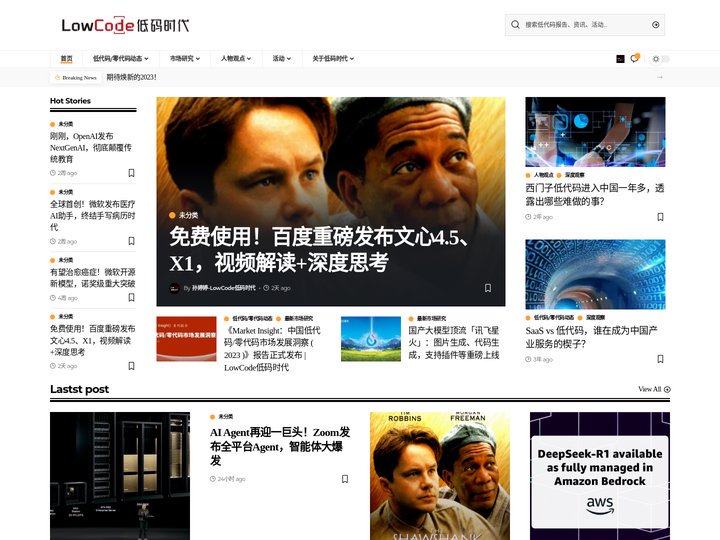The height and width of the screenshot is (540, 720).
Task: Open the 讯飞星火 landscape thumbnail
Action: coord(371,338)
